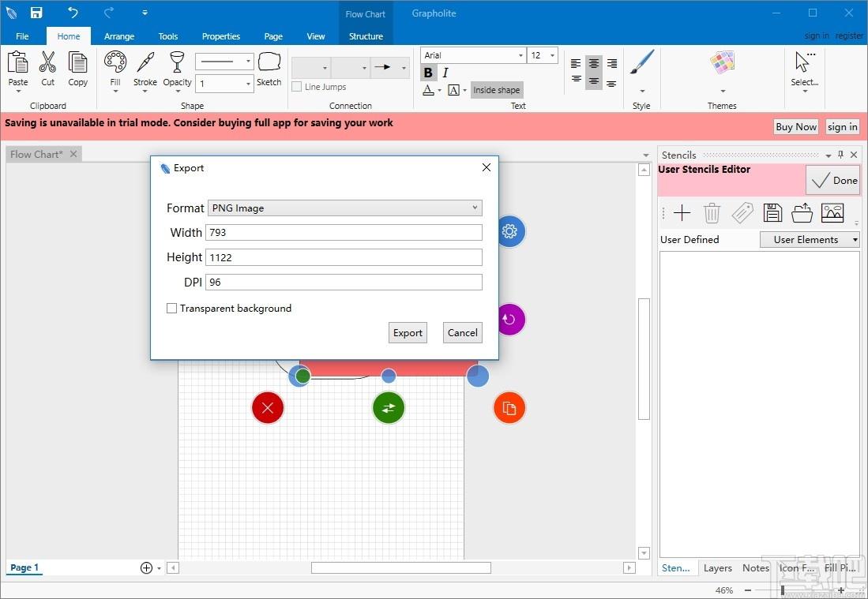This screenshot has width=868, height=599.
Task: Choose the Select pointer tool
Action: point(804,71)
